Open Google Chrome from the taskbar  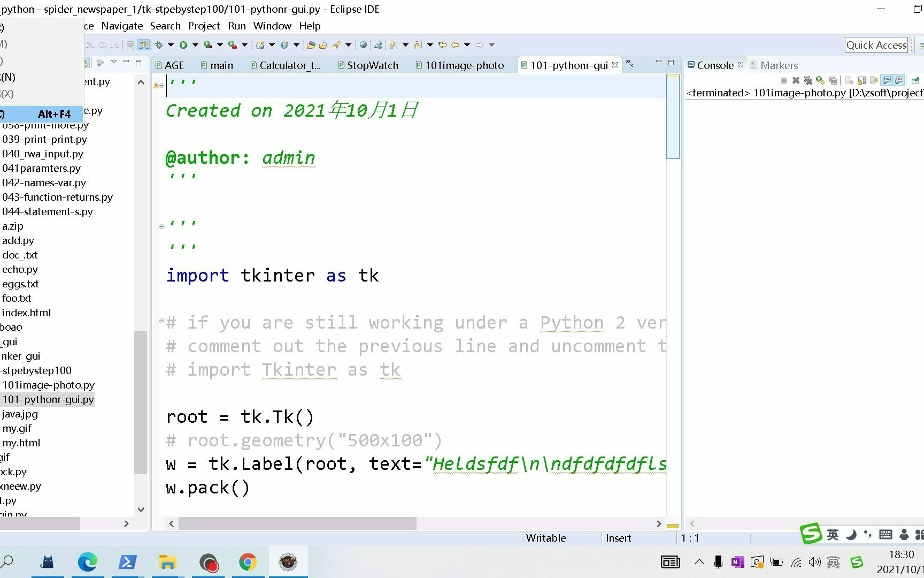[248, 562]
